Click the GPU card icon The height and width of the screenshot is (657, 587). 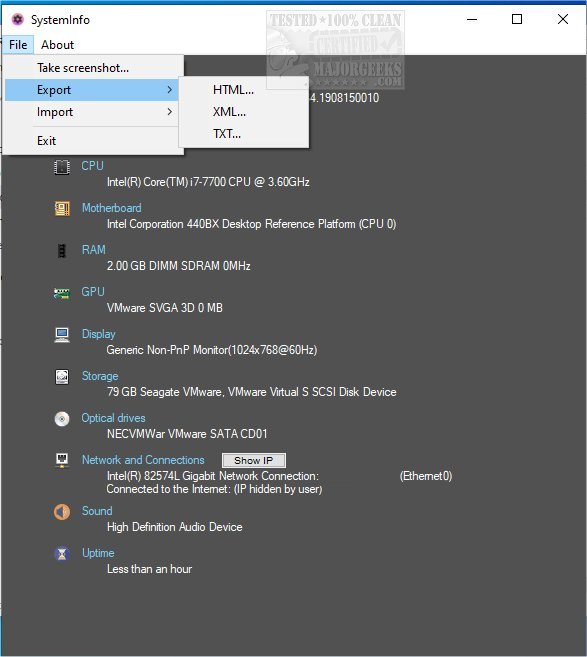pos(62,293)
